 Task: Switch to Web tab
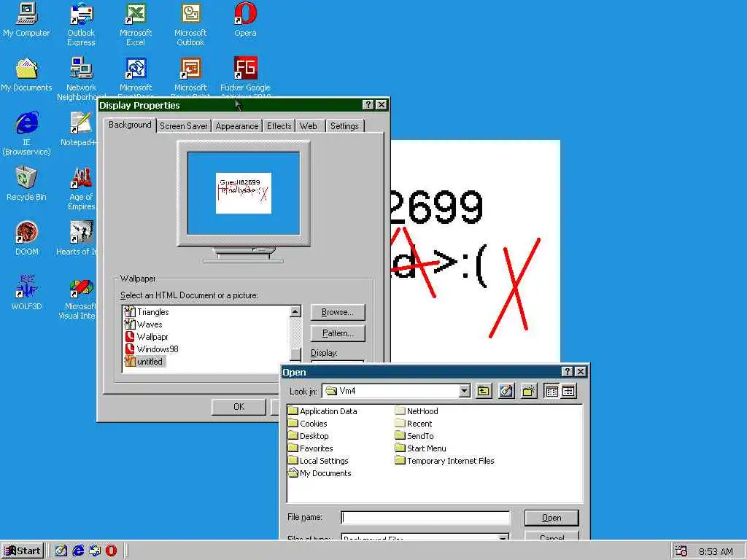pyautogui.click(x=309, y=126)
